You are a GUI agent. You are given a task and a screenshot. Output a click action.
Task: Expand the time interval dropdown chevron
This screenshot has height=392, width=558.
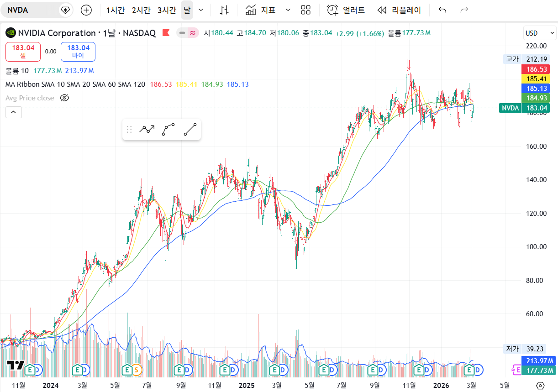[x=200, y=10]
